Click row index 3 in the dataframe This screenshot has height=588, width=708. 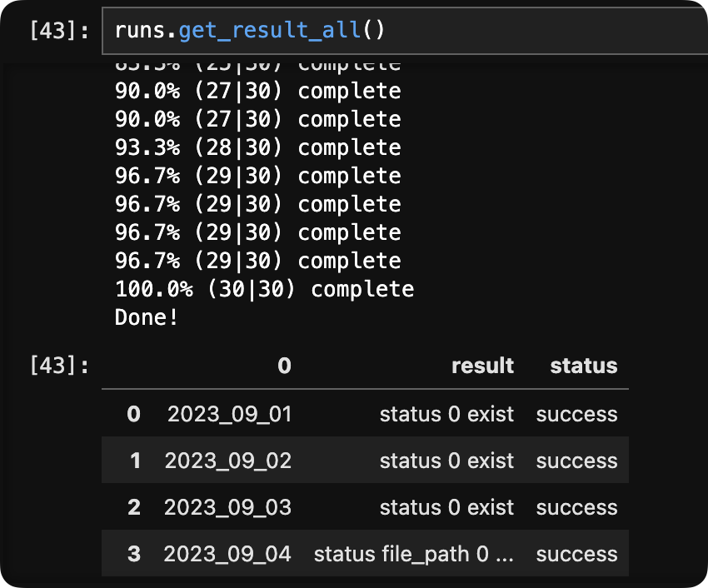click(x=134, y=554)
